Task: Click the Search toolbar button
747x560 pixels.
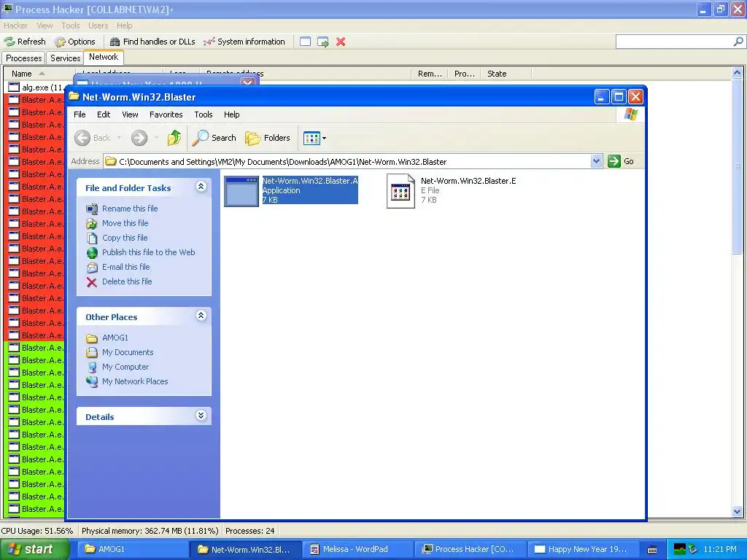Action: (214, 138)
